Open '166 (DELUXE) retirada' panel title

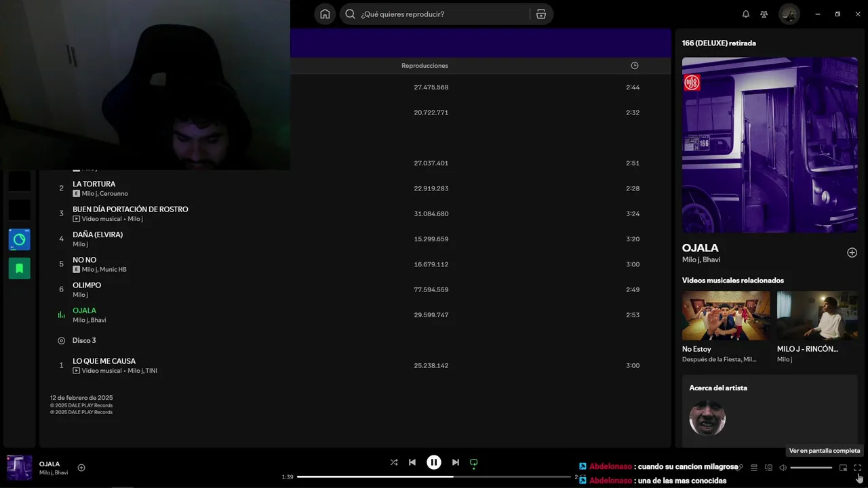(719, 43)
